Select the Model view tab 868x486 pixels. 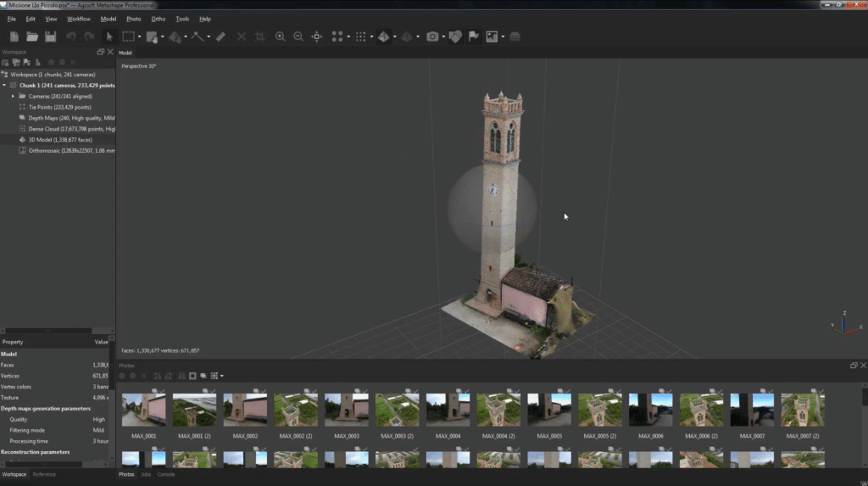tap(125, 53)
